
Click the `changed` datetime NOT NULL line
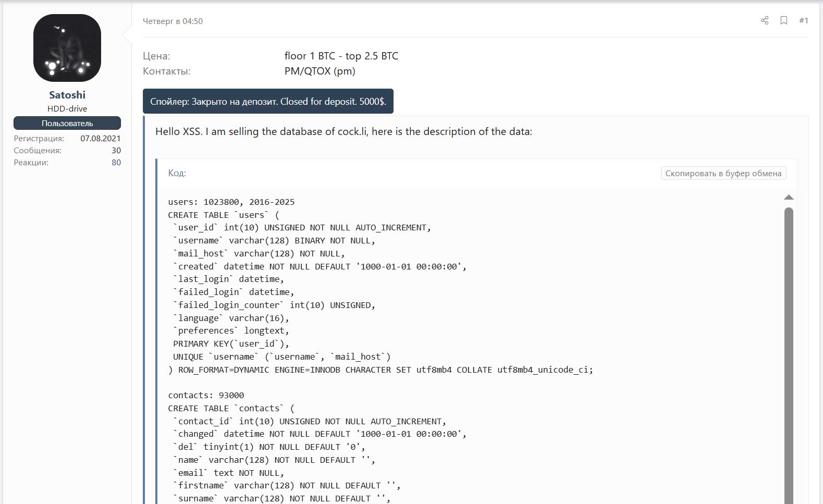320,434
